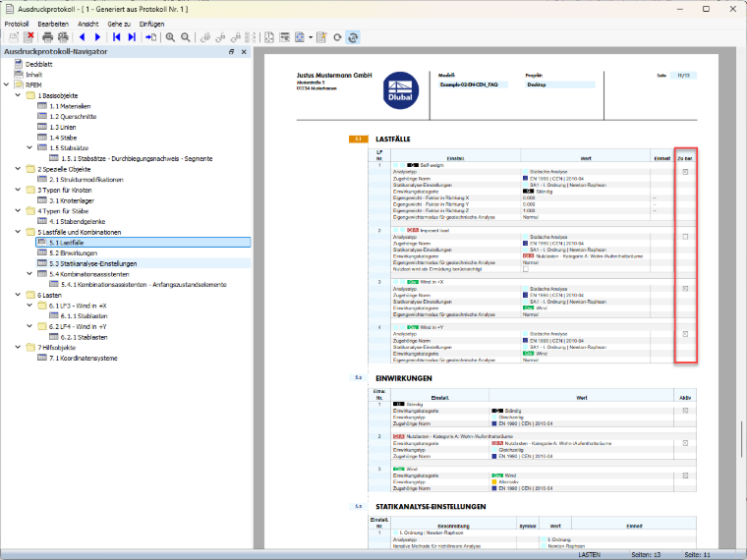Click the Zoom in magnifier

170,37
